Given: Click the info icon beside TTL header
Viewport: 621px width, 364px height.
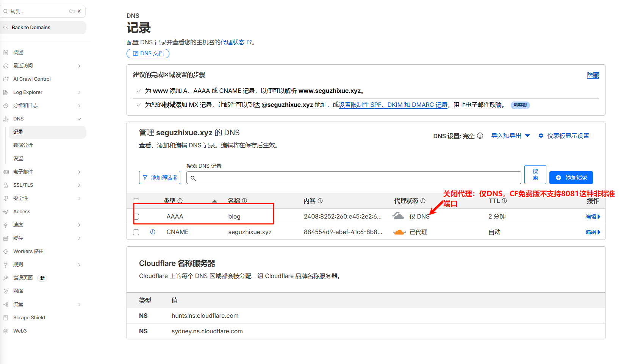Looking at the screenshot, I should point(504,201).
